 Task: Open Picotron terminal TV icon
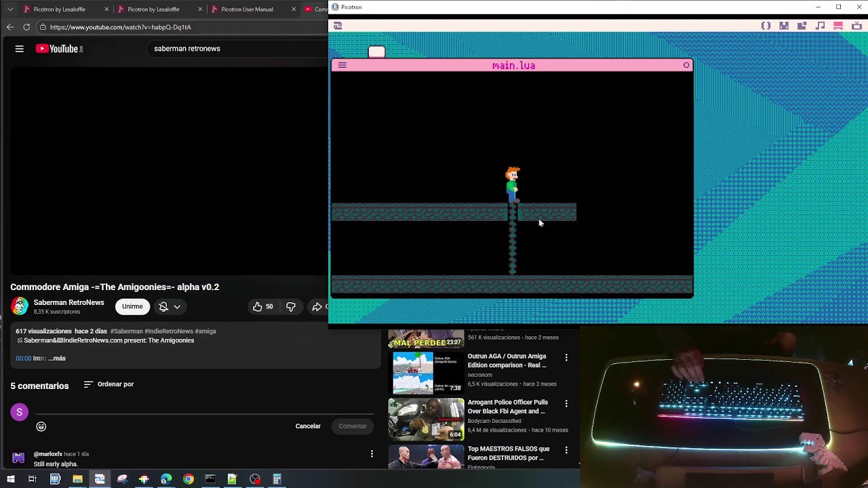(x=856, y=26)
